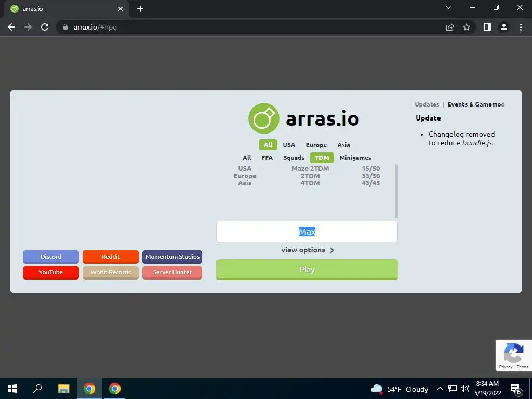Screen dimensions: 532x399
Task: Open File Explorer from the taskbar
Action: [x=63, y=389]
